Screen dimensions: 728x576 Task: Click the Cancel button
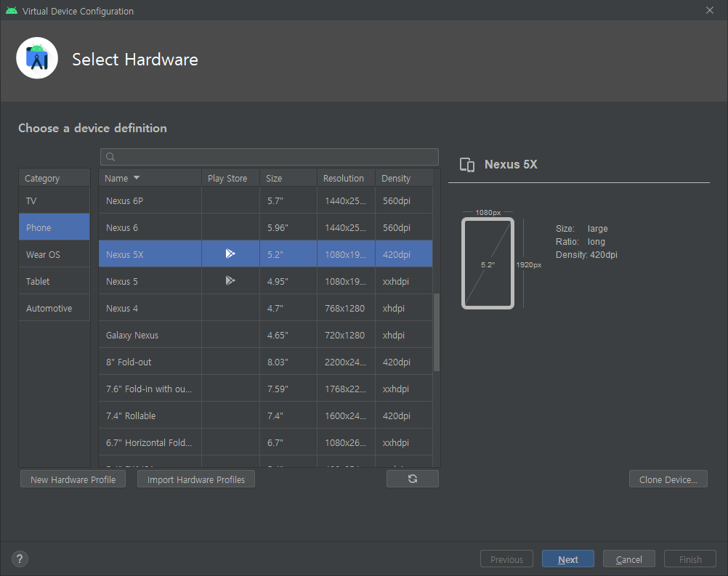tap(629, 559)
